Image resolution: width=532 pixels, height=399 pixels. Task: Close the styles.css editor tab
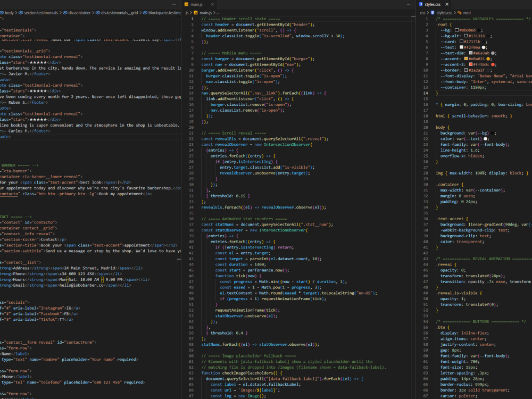click(447, 4)
